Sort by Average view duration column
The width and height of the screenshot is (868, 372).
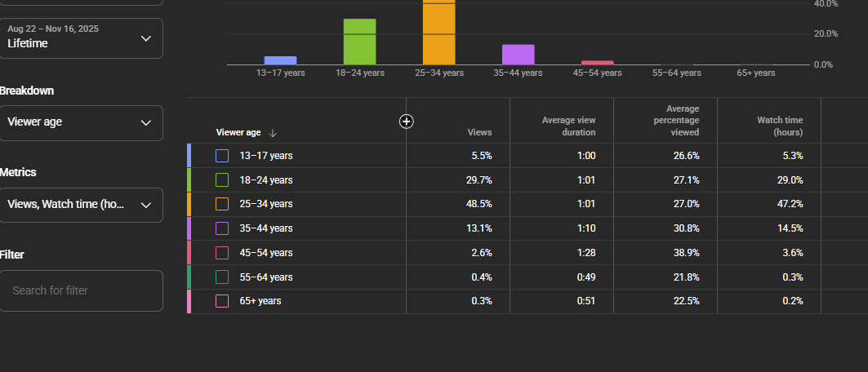pos(568,126)
